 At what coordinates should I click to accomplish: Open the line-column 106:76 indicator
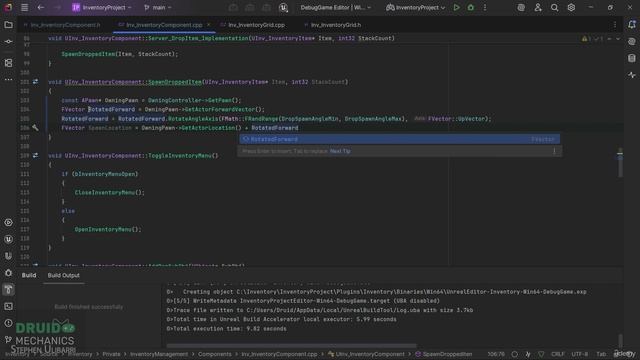click(496, 354)
